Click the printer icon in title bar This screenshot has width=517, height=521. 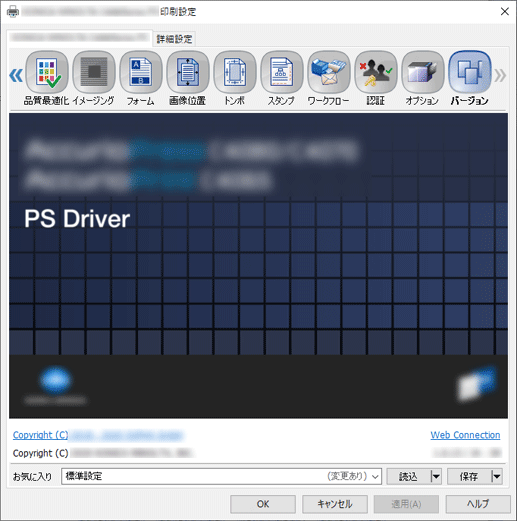(x=13, y=12)
